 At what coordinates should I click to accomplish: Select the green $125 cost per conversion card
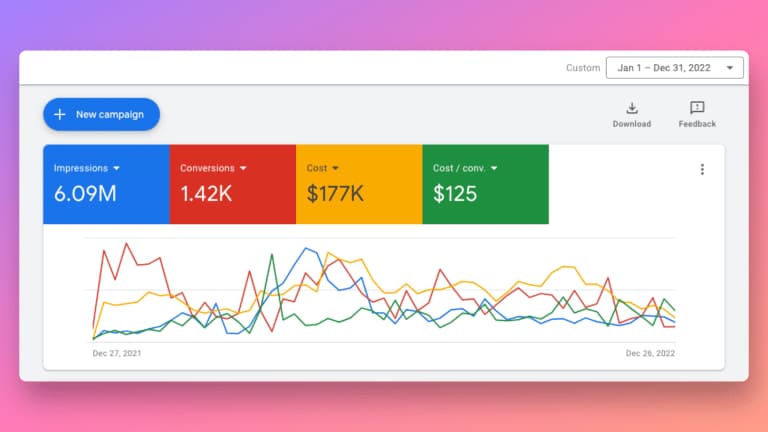click(485, 184)
